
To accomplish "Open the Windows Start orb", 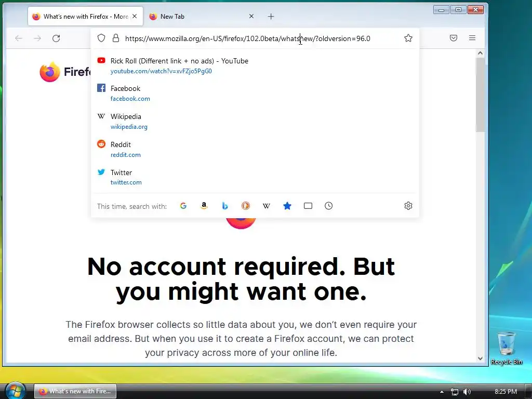I will click(x=15, y=391).
